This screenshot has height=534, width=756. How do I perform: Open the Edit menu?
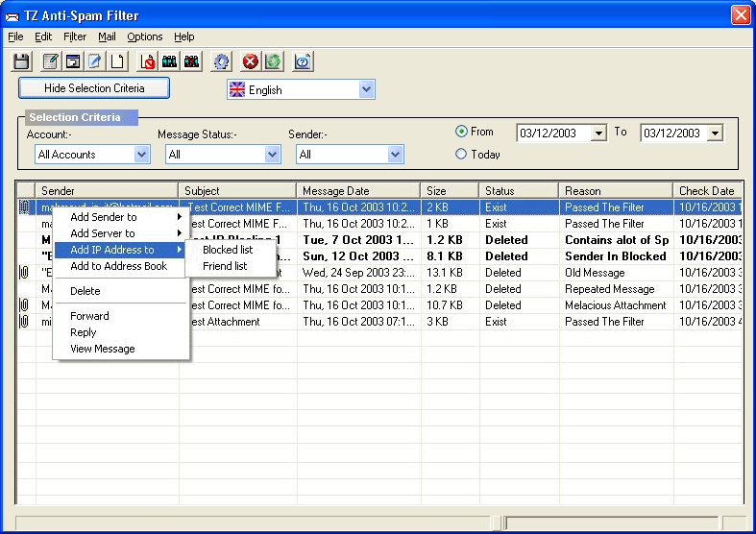point(43,36)
